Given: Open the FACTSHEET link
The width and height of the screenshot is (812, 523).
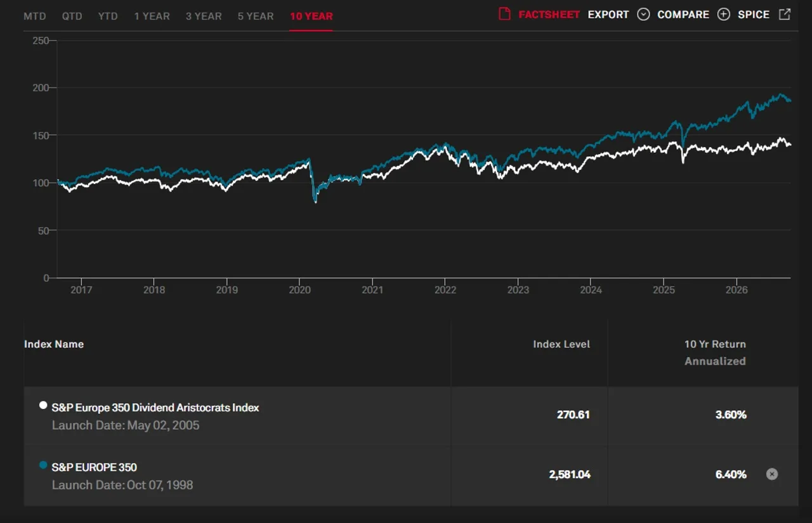Looking at the screenshot, I should click(549, 15).
